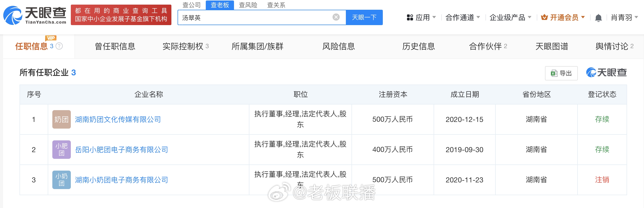This screenshot has height=208, width=644.
Task: Click the 序号 column header
Action: tap(34, 95)
